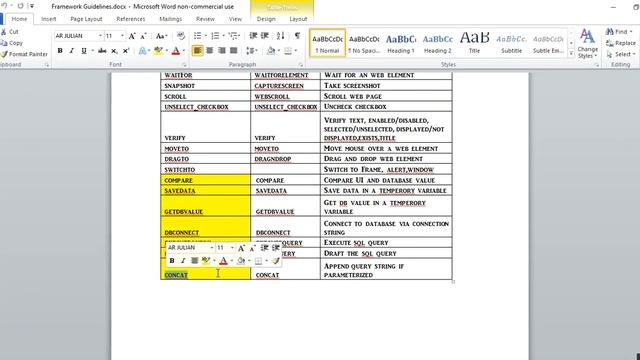The width and height of the screenshot is (640, 360).
Task: Click the highlighted COMPARE table cell
Action: [x=206, y=180]
